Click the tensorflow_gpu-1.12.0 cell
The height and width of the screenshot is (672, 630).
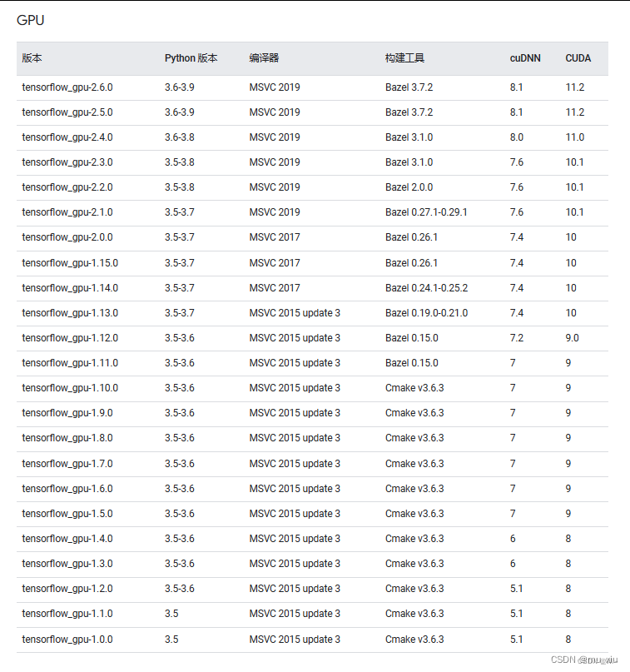point(70,338)
